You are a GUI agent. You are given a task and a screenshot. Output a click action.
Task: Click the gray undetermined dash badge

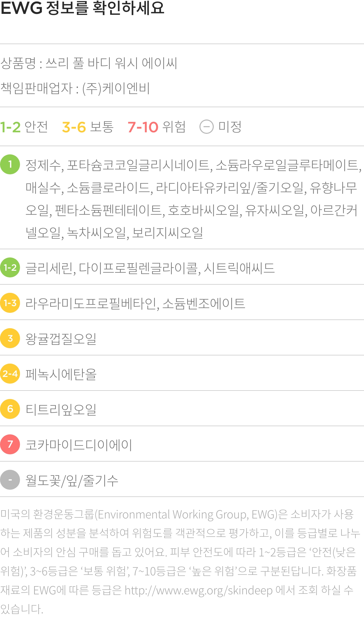pos(10,480)
